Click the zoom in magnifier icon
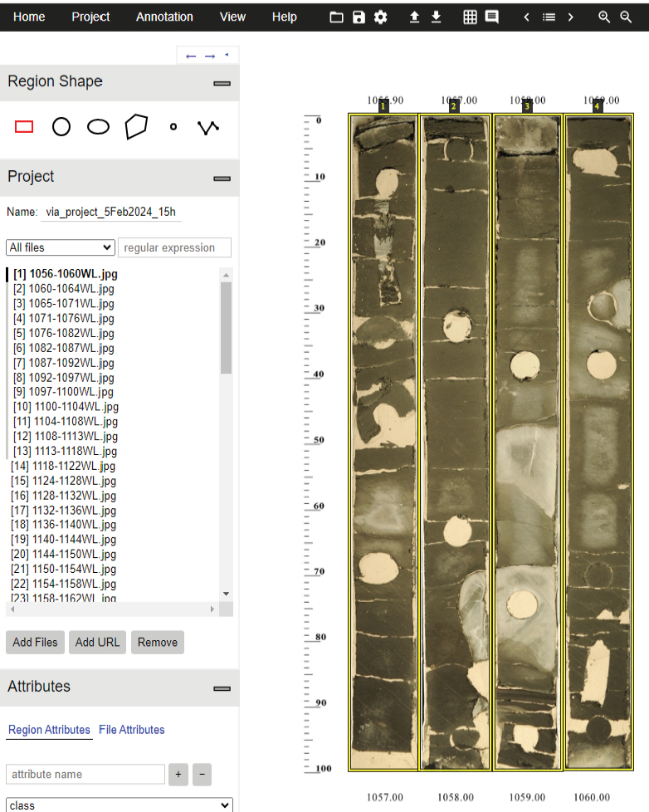The width and height of the screenshot is (649, 812). 604,17
